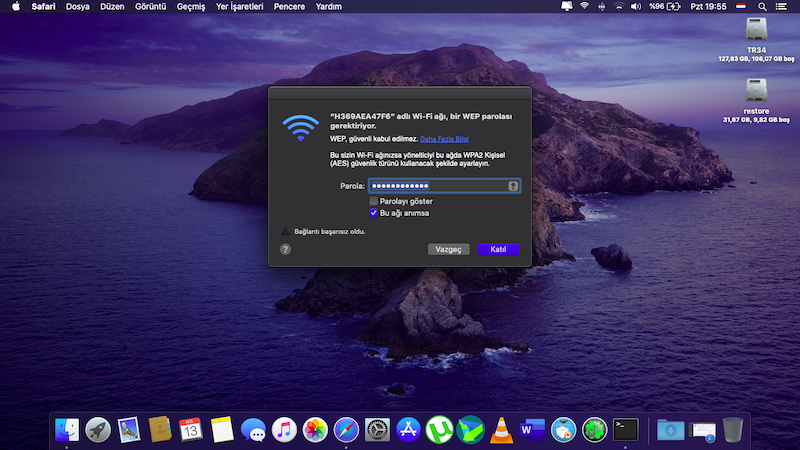
Task: Click inside the Parola password field
Action: pyautogui.click(x=437, y=185)
